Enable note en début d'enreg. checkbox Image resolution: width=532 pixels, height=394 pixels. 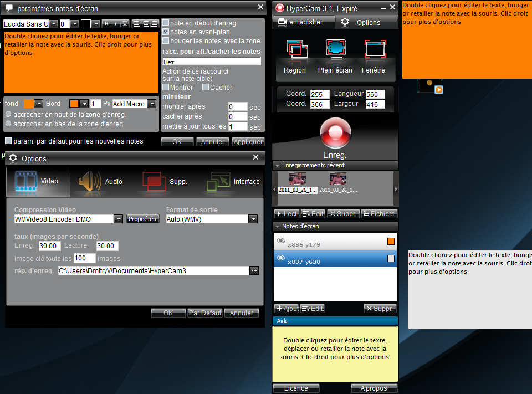tap(166, 23)
